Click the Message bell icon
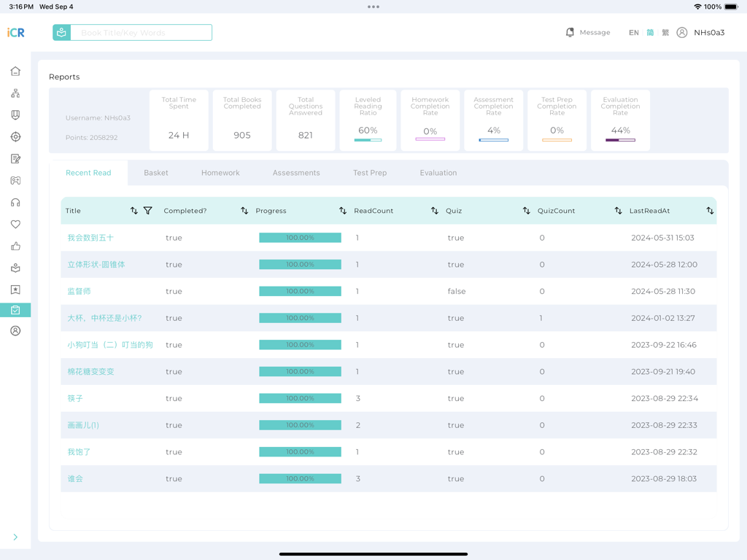Viewport: 747px width, 560px height. coord(570,32)
